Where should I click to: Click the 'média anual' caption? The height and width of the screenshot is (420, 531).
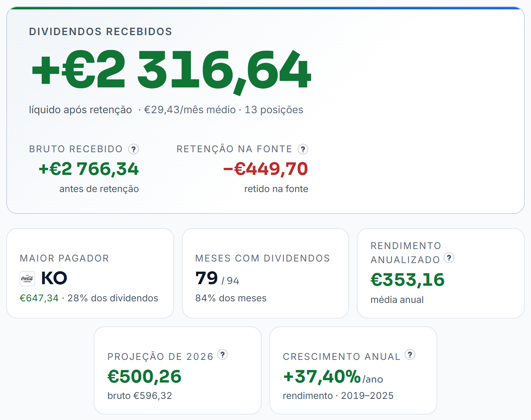tap(397, 300)
